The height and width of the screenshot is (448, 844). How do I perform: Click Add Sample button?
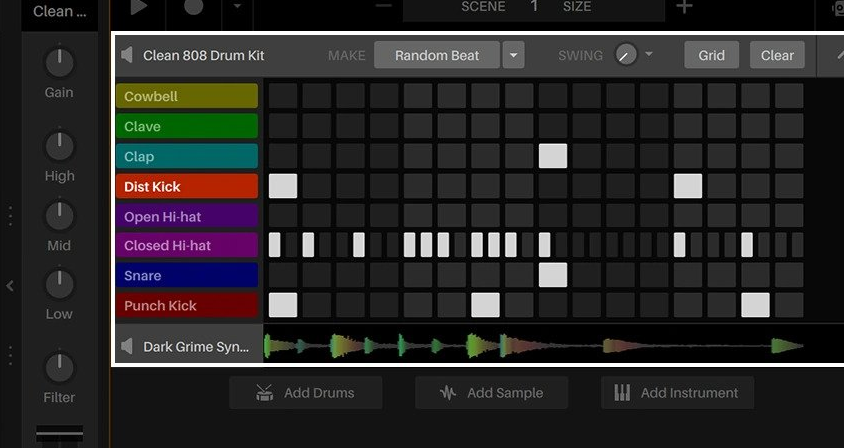491,393
